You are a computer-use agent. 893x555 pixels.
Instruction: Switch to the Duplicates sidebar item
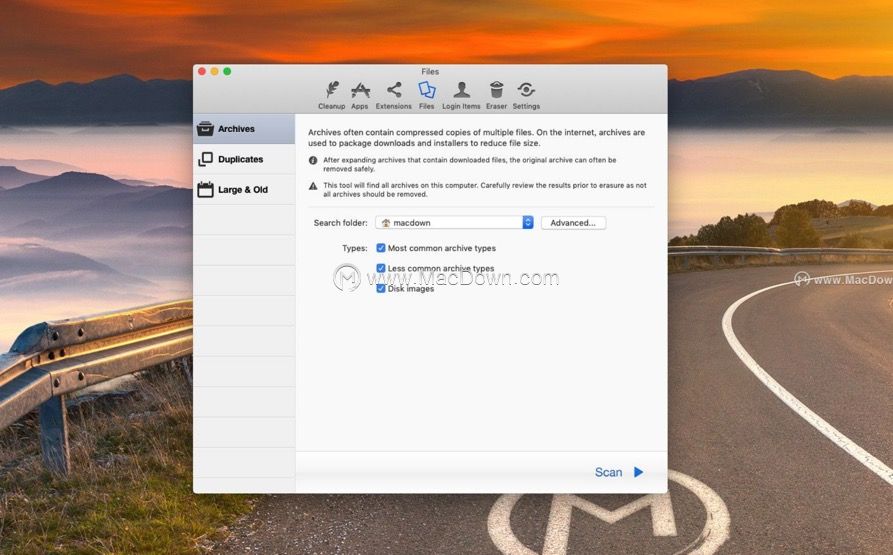click(244, 159)
